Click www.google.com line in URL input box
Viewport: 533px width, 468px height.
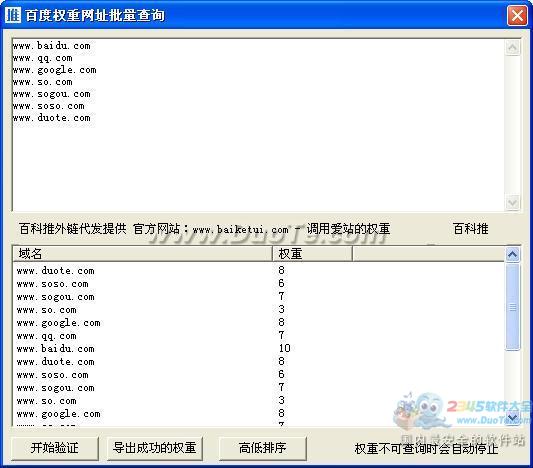coord(54,70)
